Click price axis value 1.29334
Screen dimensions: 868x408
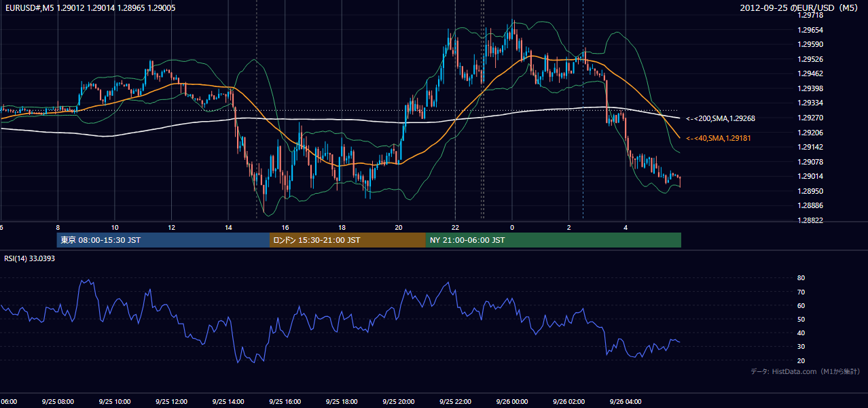coord(811,103)
